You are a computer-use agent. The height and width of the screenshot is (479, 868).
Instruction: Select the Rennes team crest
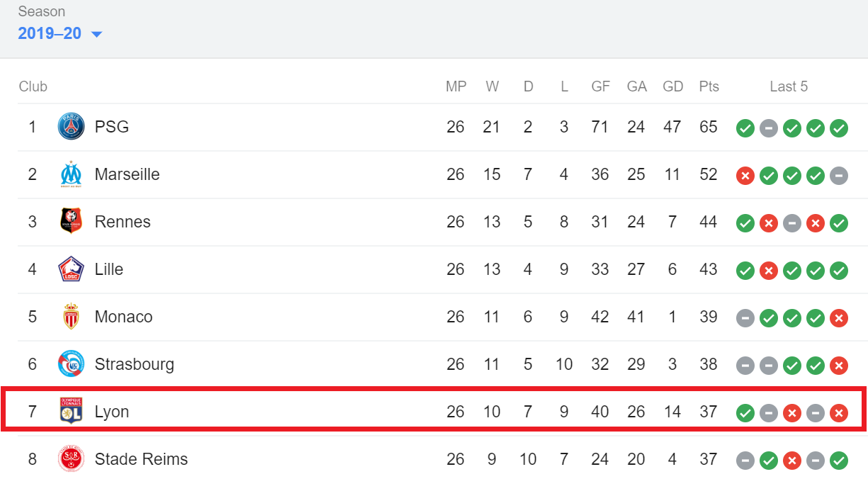(x=71, y=222)
